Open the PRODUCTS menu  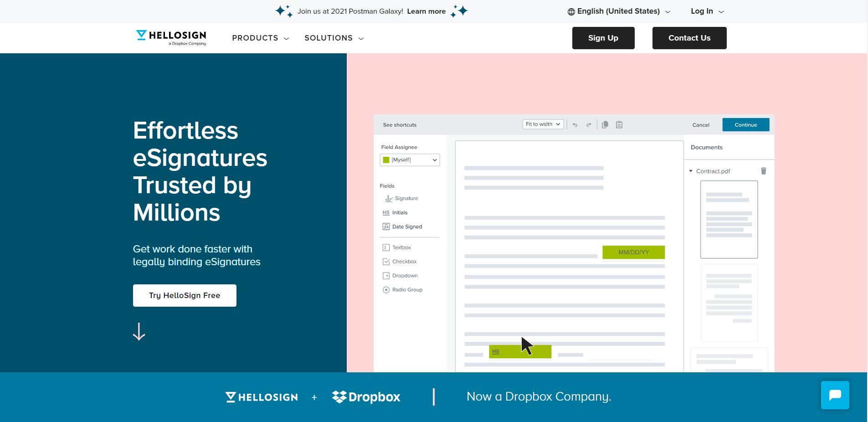coord(261,38)
